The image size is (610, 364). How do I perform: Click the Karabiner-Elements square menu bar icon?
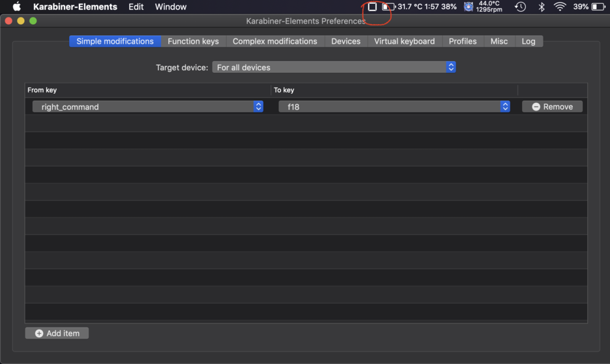[x=372, y=7]
